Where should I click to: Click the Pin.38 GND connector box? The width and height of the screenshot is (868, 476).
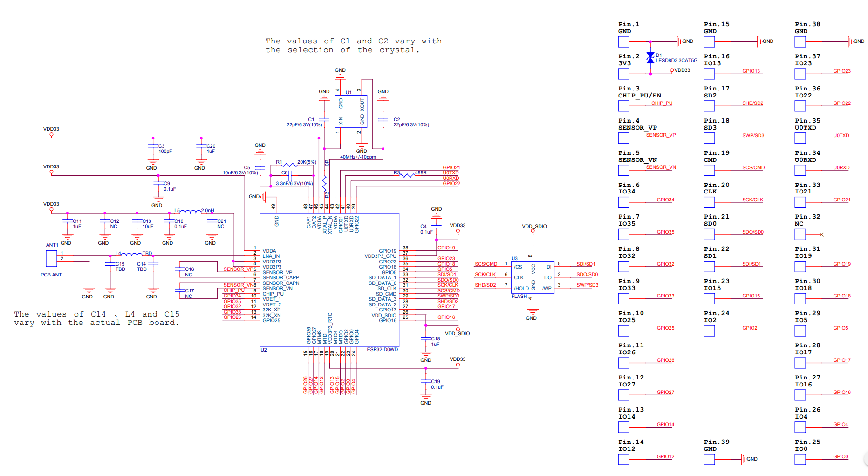(x=800, y=41)
